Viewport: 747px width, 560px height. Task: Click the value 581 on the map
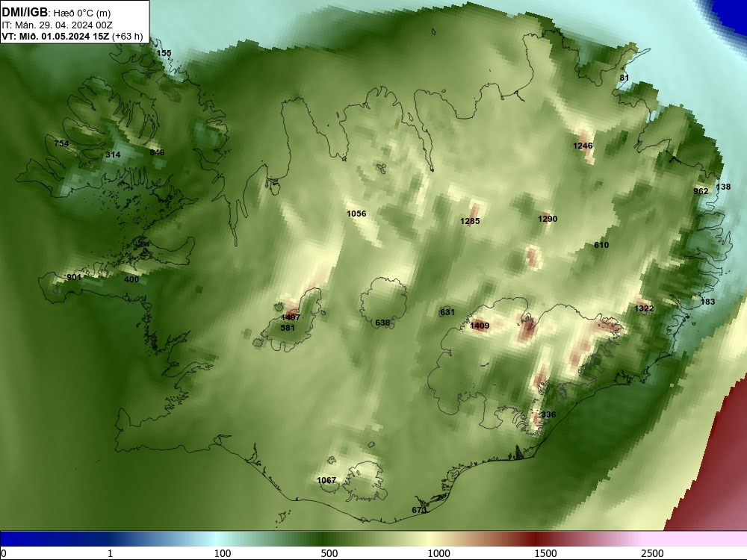pos(288,328)
